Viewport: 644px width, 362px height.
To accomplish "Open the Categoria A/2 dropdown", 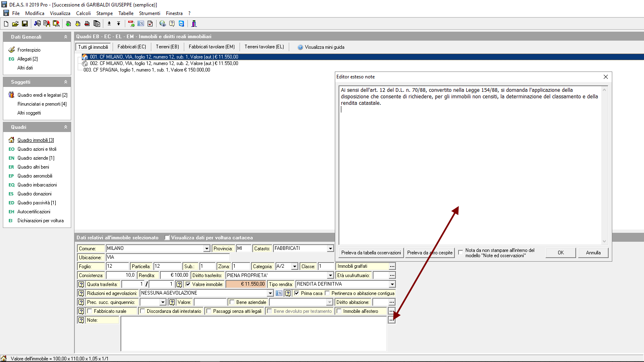I will click(295, 267).
